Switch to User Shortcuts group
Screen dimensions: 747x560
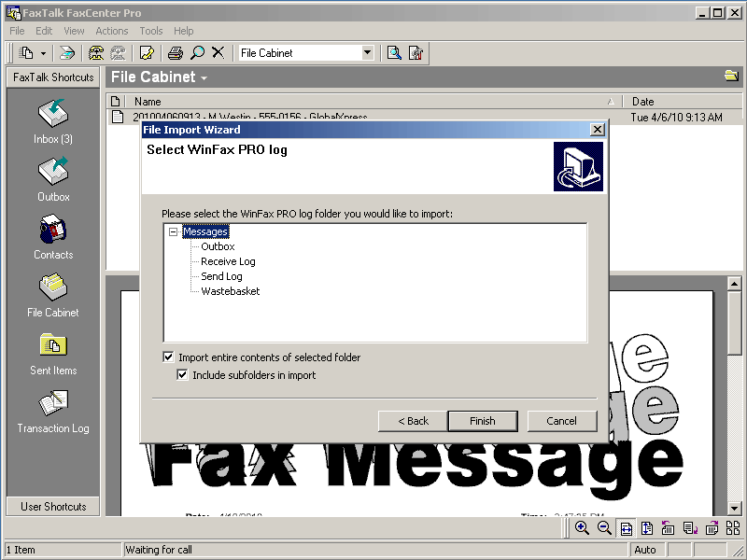(53, 506)
